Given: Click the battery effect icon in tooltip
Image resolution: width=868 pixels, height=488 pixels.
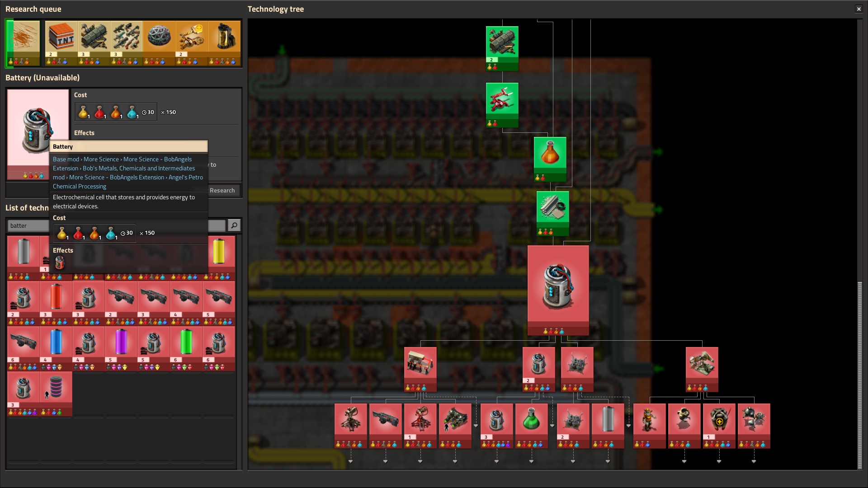Looking at the screenshot, I should click(x=60, y=263).
